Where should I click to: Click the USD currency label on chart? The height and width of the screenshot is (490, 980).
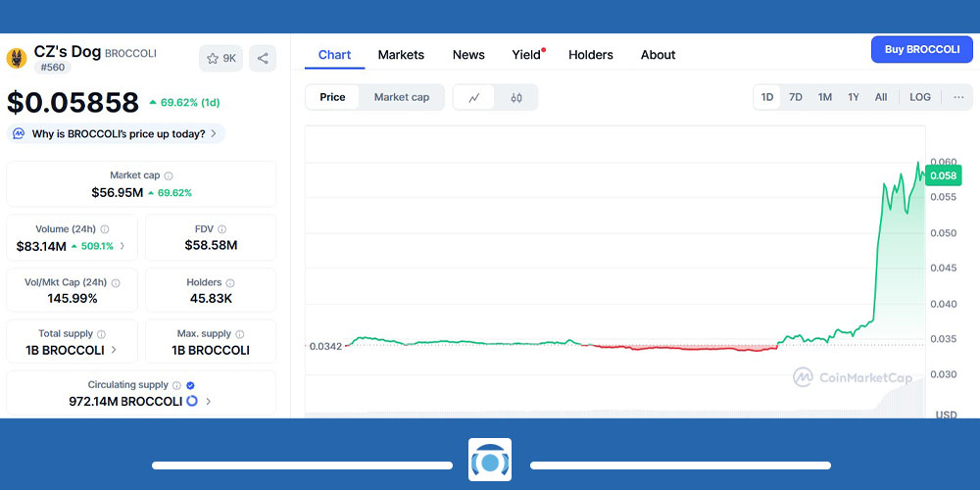point(946,415)
